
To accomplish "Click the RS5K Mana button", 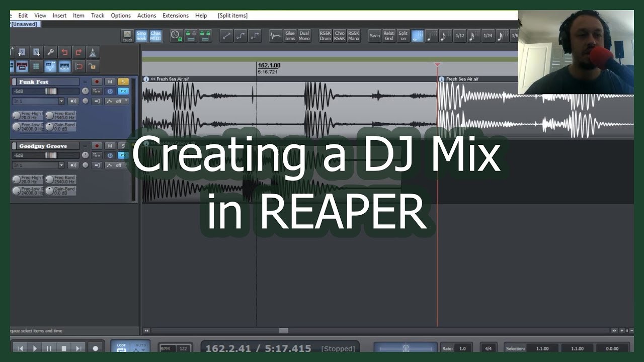I will 354,36.
